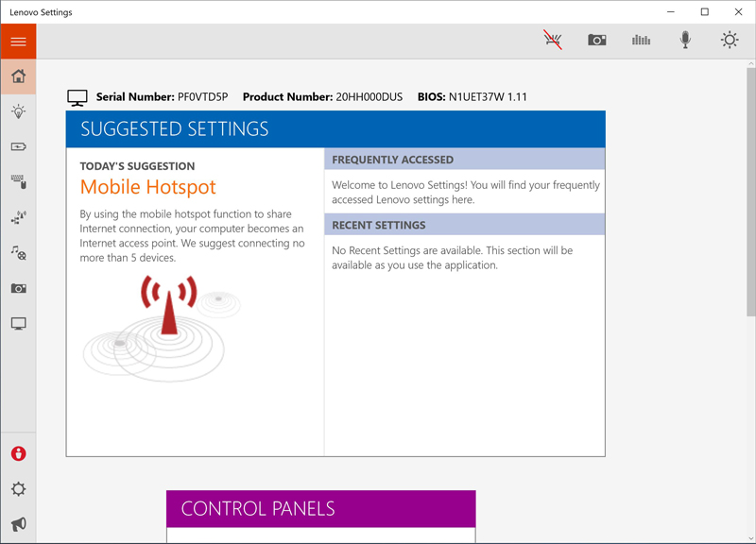
Task: Close the Lenovo Settings window
Action: 738,12
